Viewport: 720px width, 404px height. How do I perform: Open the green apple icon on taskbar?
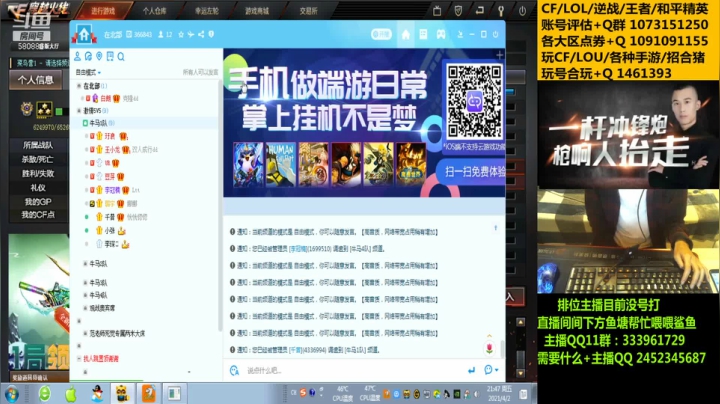[x=71, y=394]
